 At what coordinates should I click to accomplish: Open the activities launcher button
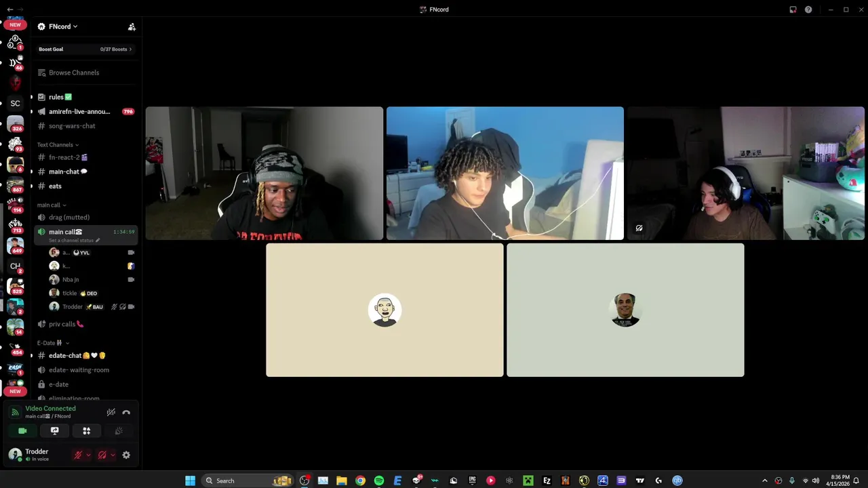[87, 431]
